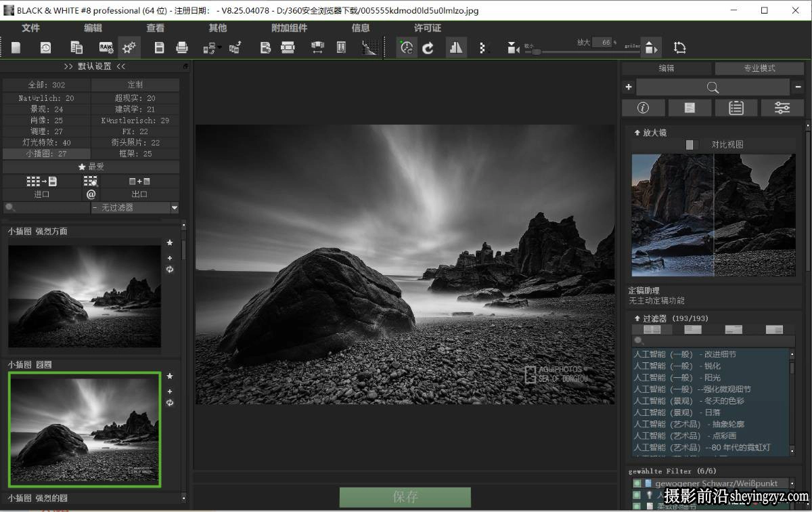The width and height of the screenshot is (812, 512).
Task: Click the panorama film strip toolbar icon
Action: point(288,47)
